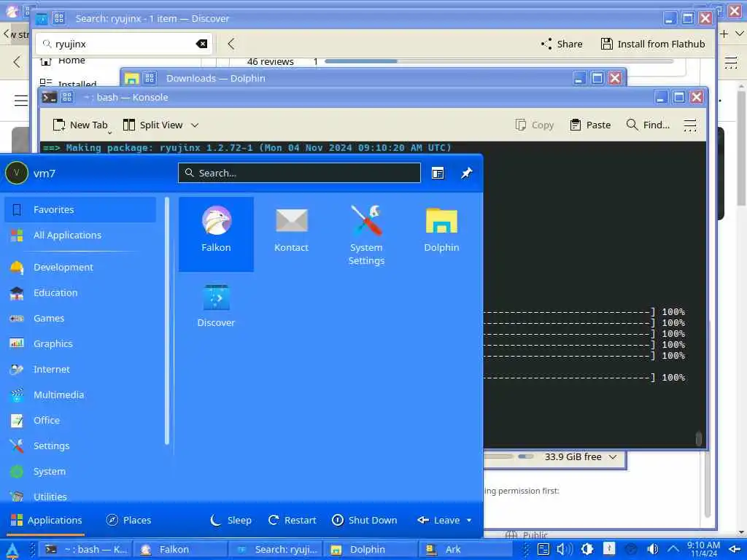Clear the ryujinx search text in Discover
This screenshot has height=560, width=747.
click(201, 44)
